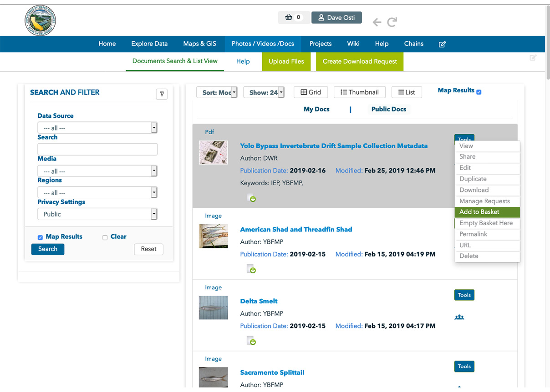
Task: Open the Help sub-navigation tab
Action: (243, 61)
